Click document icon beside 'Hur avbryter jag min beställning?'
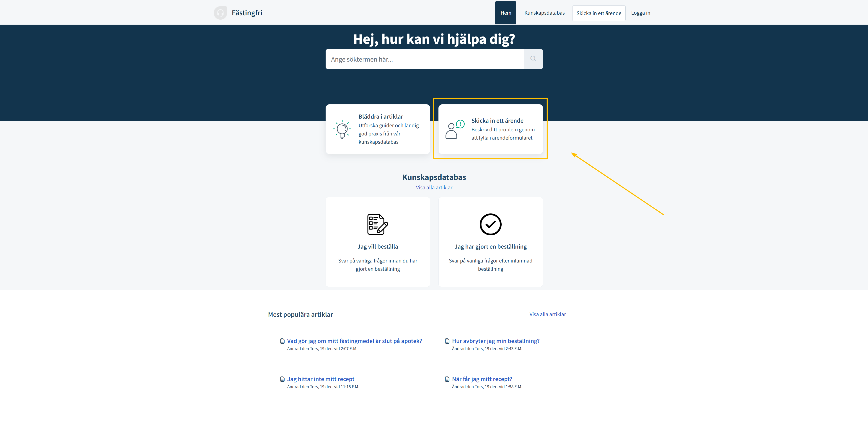 pos(447,341)
